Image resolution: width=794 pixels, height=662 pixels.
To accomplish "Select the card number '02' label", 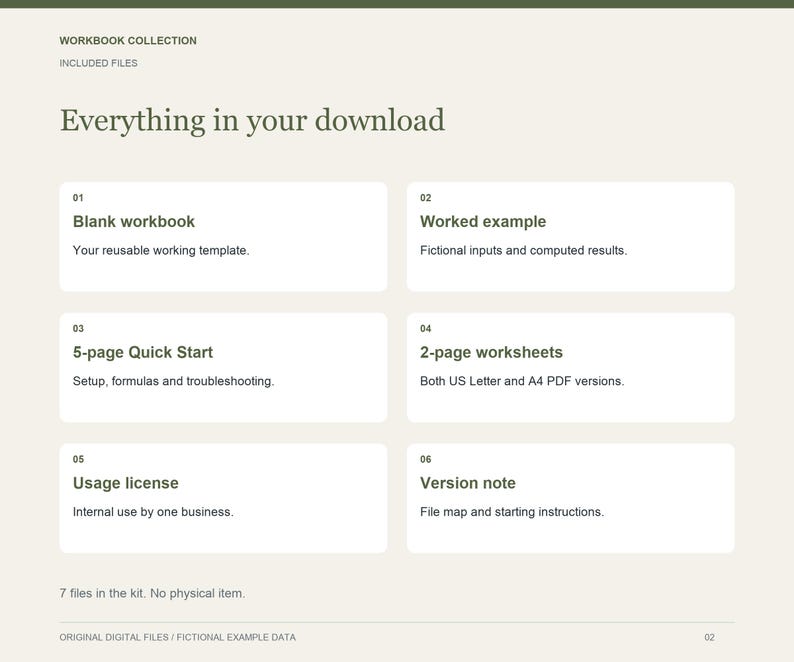I will [425, 198].
